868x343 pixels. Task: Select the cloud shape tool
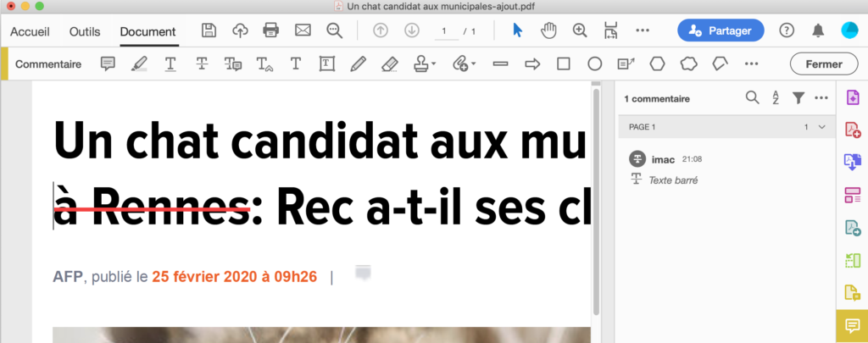pyautogui.click(x=688, y=64)
